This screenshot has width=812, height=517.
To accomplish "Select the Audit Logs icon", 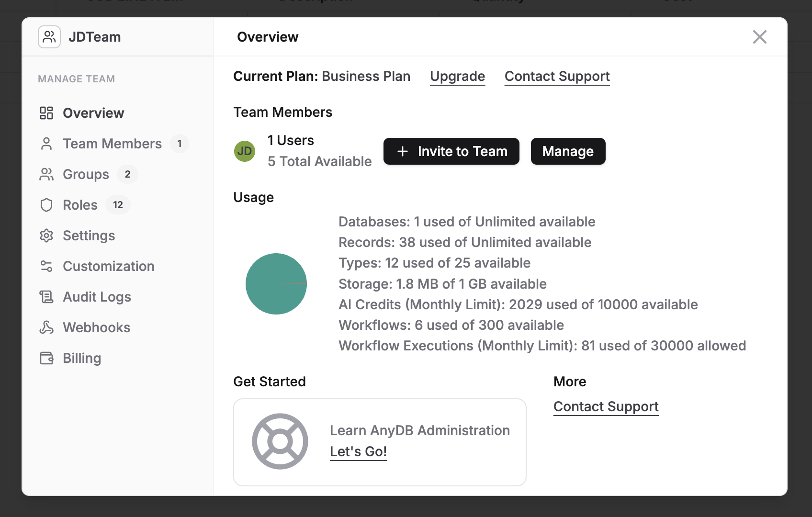I will click(46, 297).
